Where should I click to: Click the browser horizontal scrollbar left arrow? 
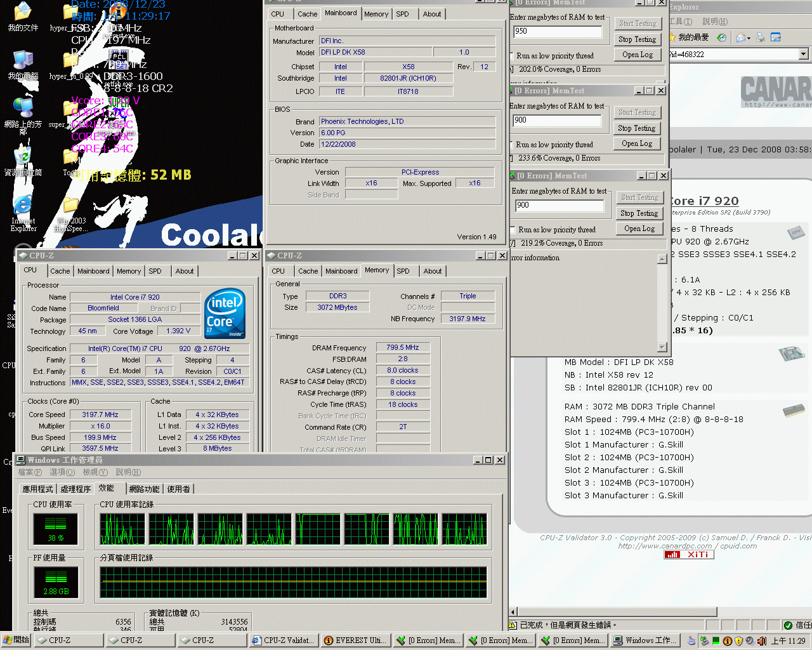[x=514, y=612]
